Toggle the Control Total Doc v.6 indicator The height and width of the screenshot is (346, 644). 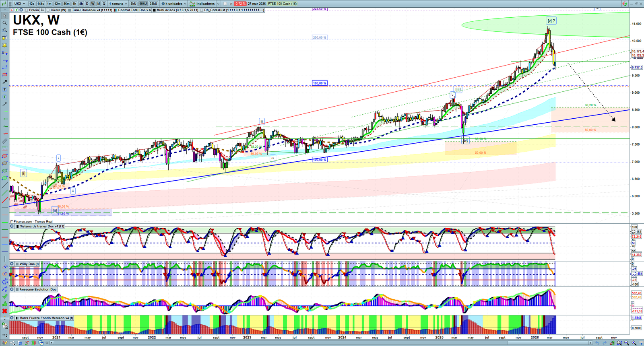[x=116, y=10]
